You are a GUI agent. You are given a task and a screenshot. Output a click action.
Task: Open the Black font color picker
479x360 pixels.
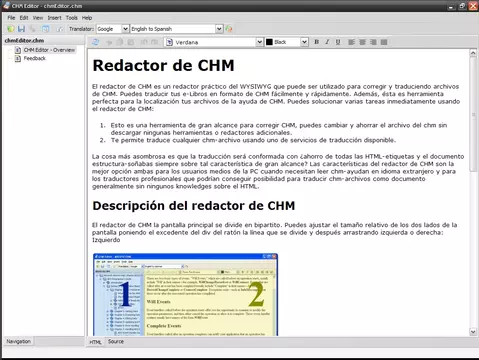[286, 42]
